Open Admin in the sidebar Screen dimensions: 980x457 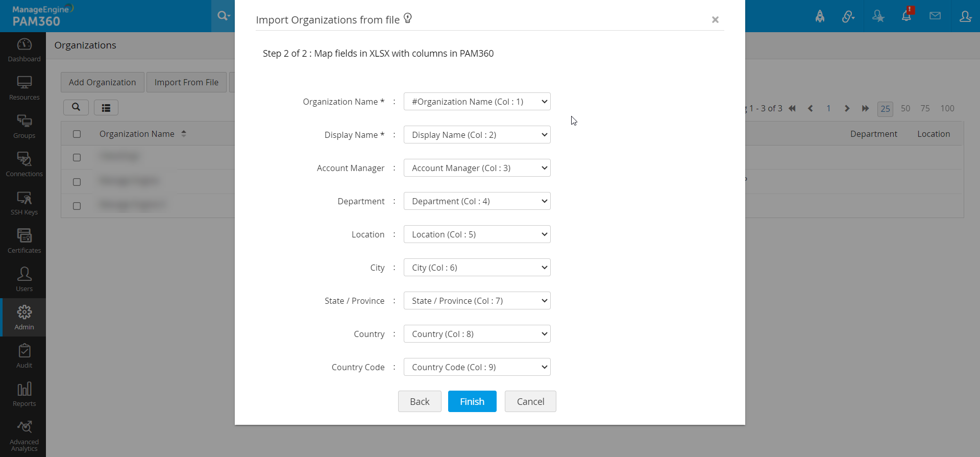(24, 318)
